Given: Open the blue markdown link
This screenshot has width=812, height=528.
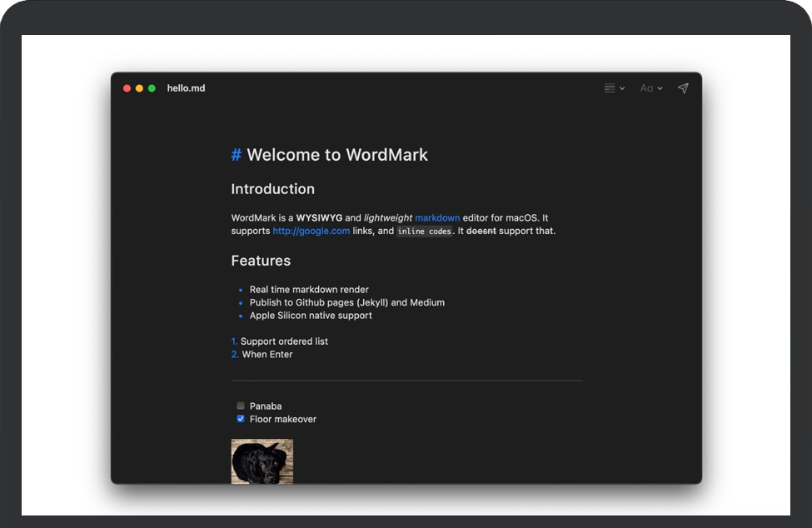Looking at the screenshot, I should coord(437,218).
